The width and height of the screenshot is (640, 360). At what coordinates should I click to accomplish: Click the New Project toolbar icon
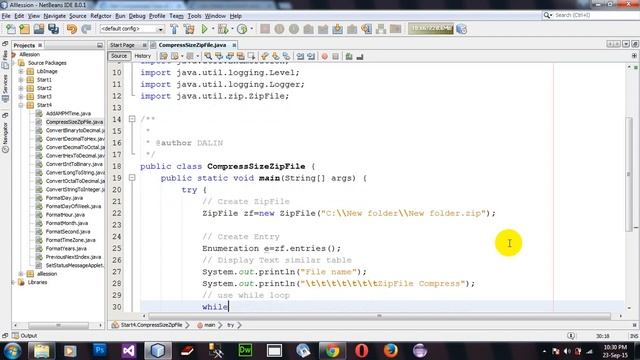pos(24,29)
